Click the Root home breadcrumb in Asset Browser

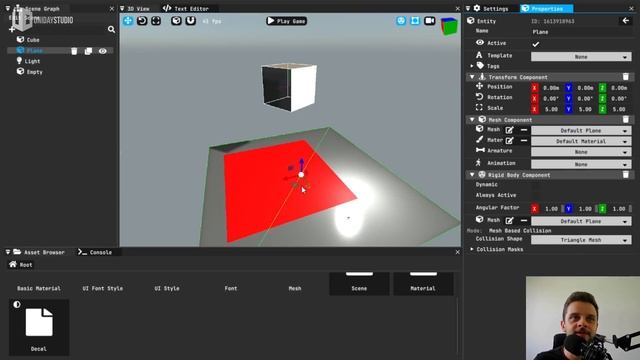21,264
